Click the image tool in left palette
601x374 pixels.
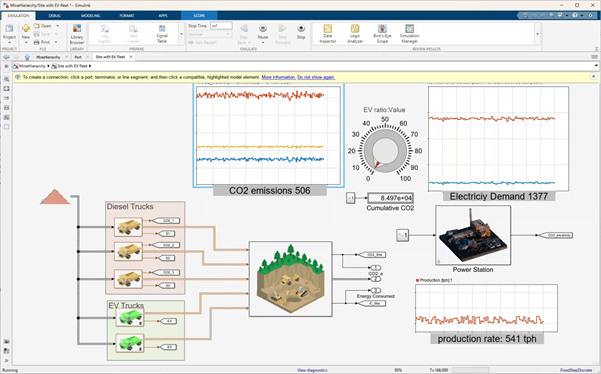click(7, 117)
